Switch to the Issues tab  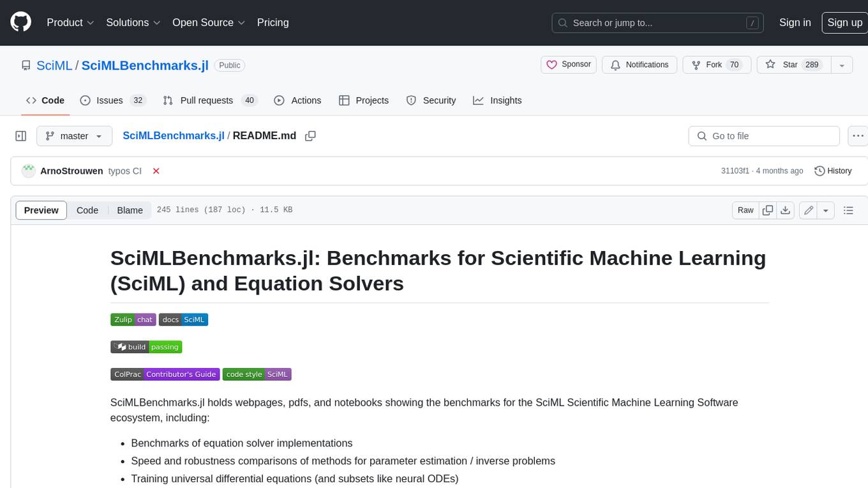point(113,100)
